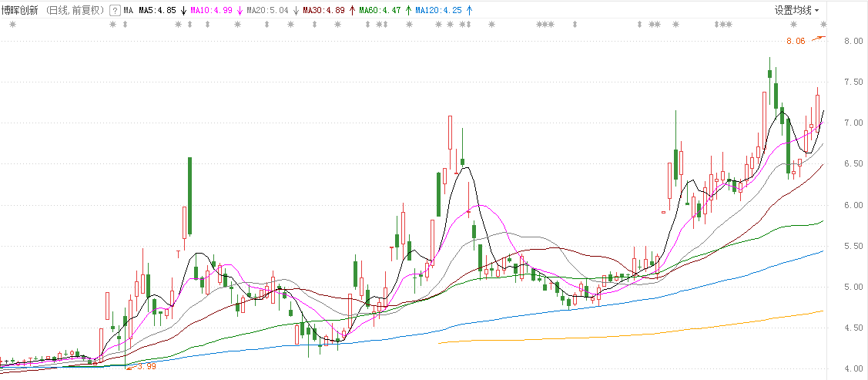
Task: Click the MA indicator name label
Action: point(128,11)
